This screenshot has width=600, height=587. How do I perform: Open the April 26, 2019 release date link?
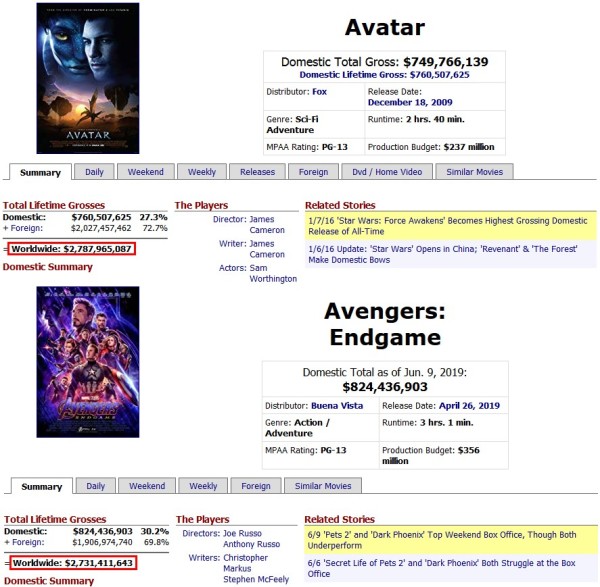[469, 406]
